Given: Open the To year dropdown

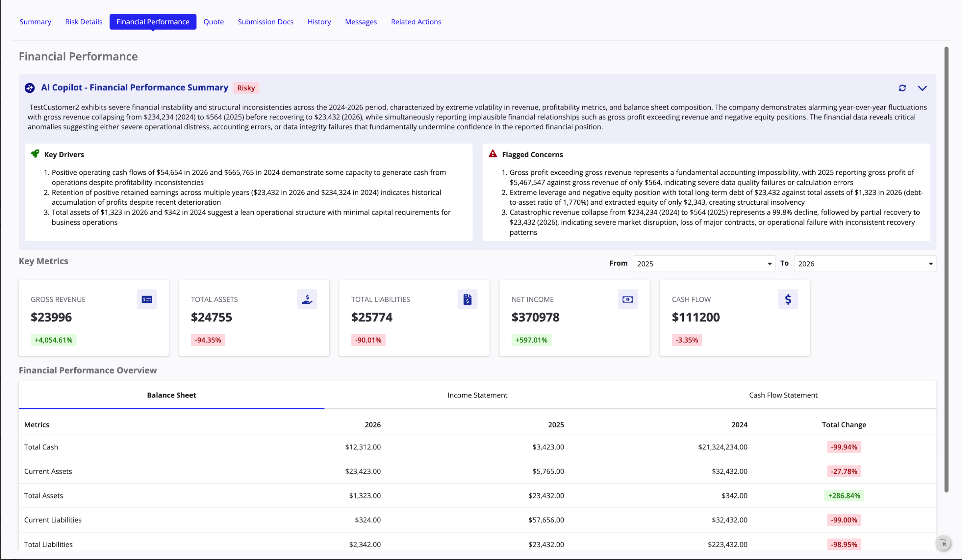Looking at the screenshot, I should coord(865,264).
